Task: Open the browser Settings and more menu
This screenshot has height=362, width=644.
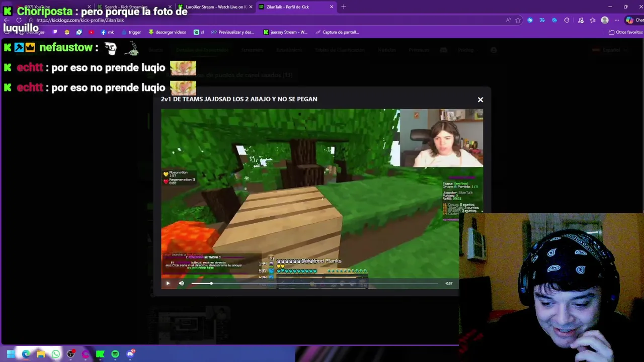Action: (x=617, y=20)
